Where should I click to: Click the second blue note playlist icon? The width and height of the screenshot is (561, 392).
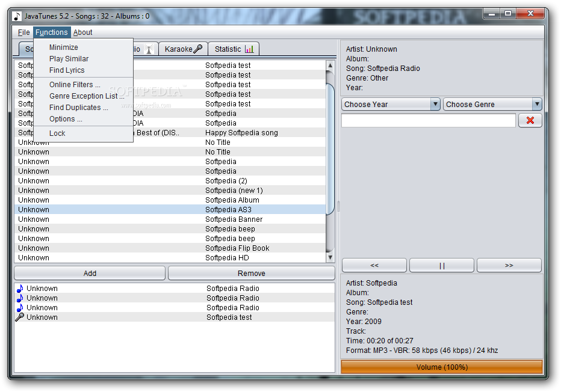point(20,298)
